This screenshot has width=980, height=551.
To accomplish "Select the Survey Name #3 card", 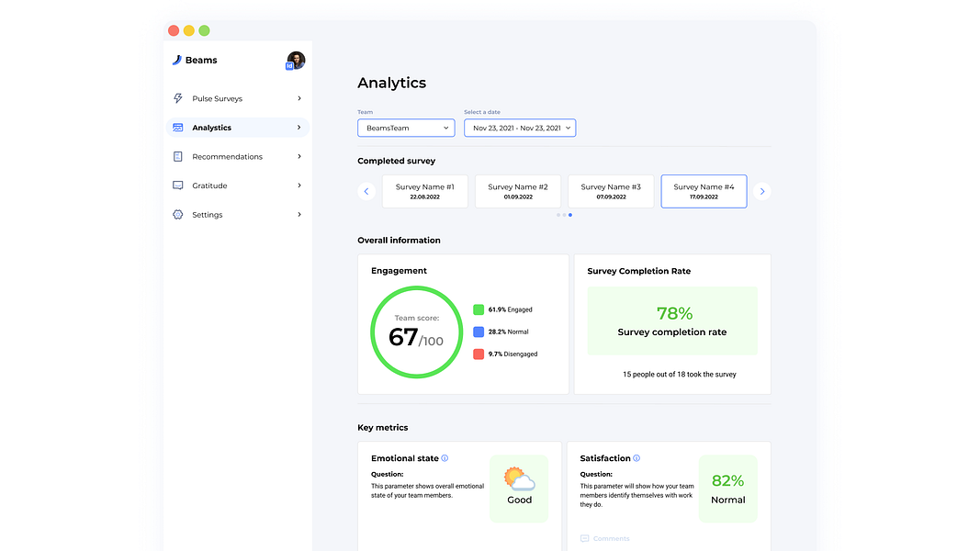I will click(x=611, y=191).
